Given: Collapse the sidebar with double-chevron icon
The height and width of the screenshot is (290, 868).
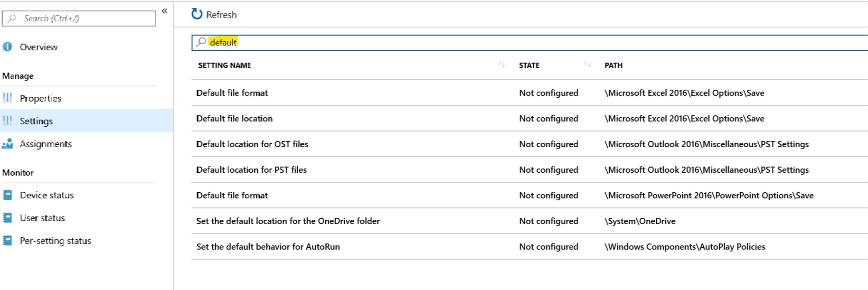Looking at the screenshot, I should (164, 11).
